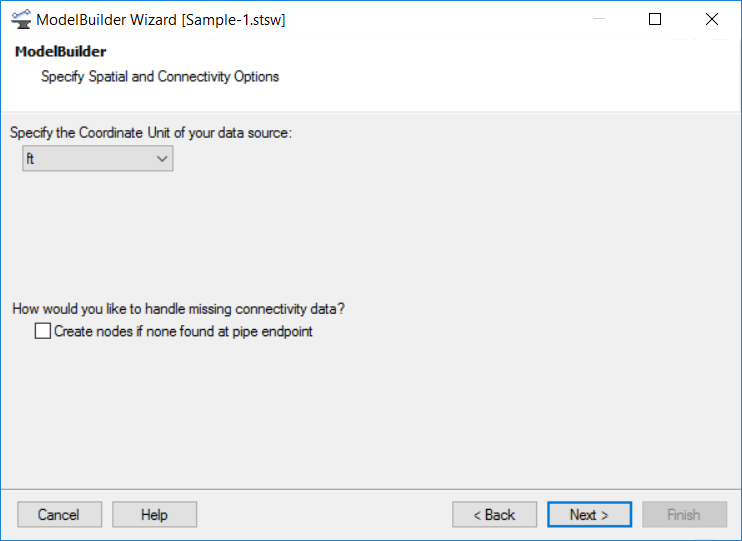The height and width of the screenshot is (541, 742).
Task: Click the 'ModelBuilder Wizard [Sample-1.stsw]' title text
Action: click(x=161, y=20)
